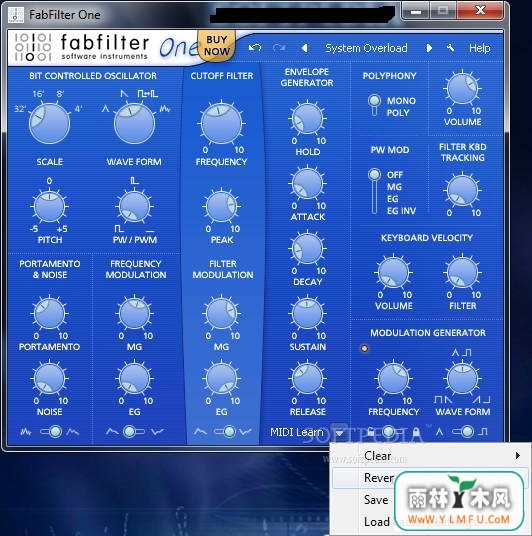The width and height of the screenshot is (532, 536).
Task: Toggle the noise type switch under NOISE
Action: (x=51, y=432)
